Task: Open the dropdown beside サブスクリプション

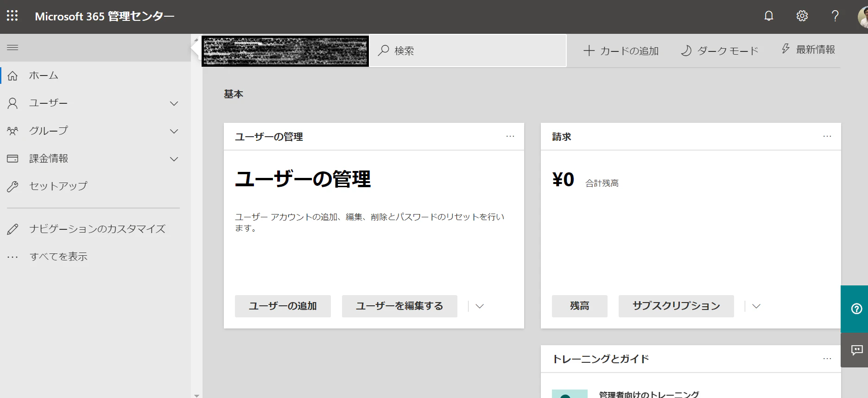Action: pos(756,306)
